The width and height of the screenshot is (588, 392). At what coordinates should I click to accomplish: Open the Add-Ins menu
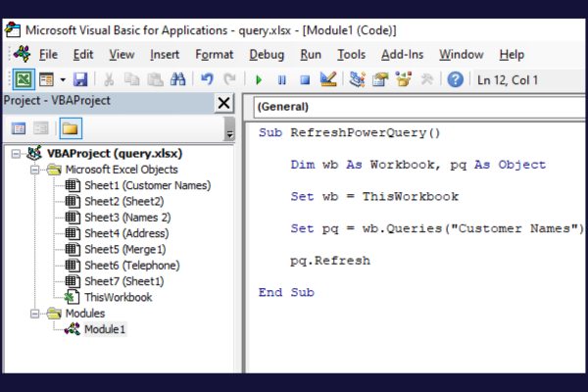(402, 54)
